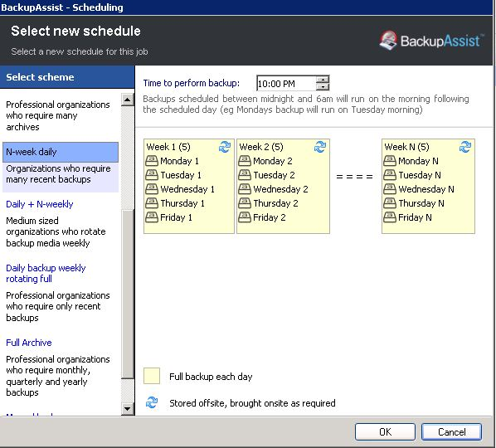Click the Tuesday 1 tape media icon

point(152,175)
